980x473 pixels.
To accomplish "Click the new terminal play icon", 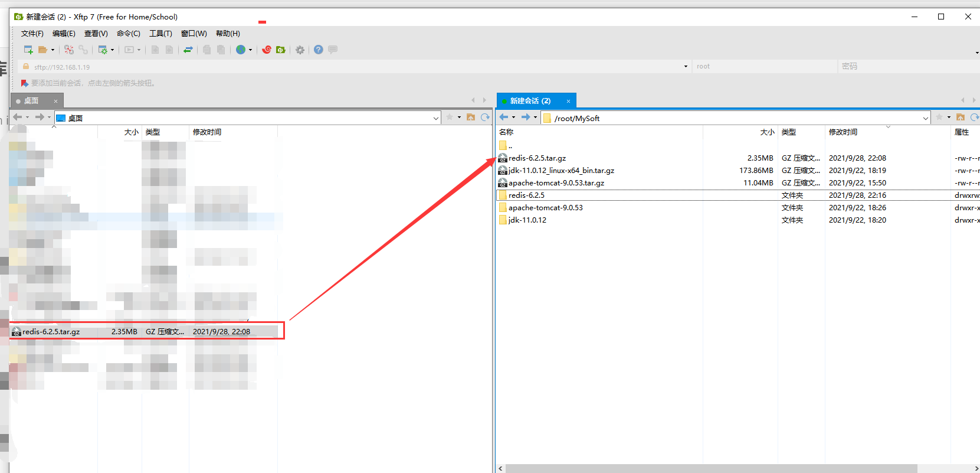I will click(x=129, y=50).
